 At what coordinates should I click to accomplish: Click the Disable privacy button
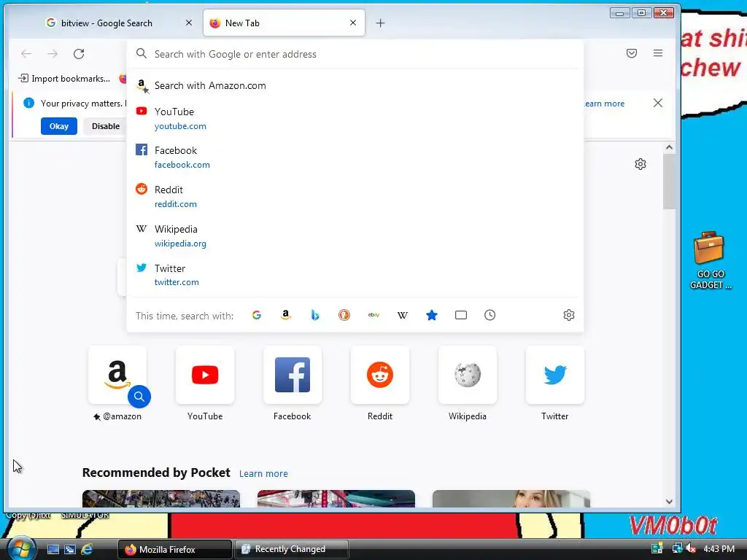[x=105, y=126]
